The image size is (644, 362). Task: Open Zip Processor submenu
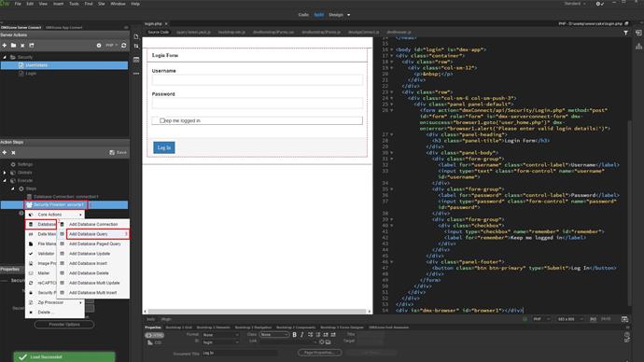click(55, 302)
